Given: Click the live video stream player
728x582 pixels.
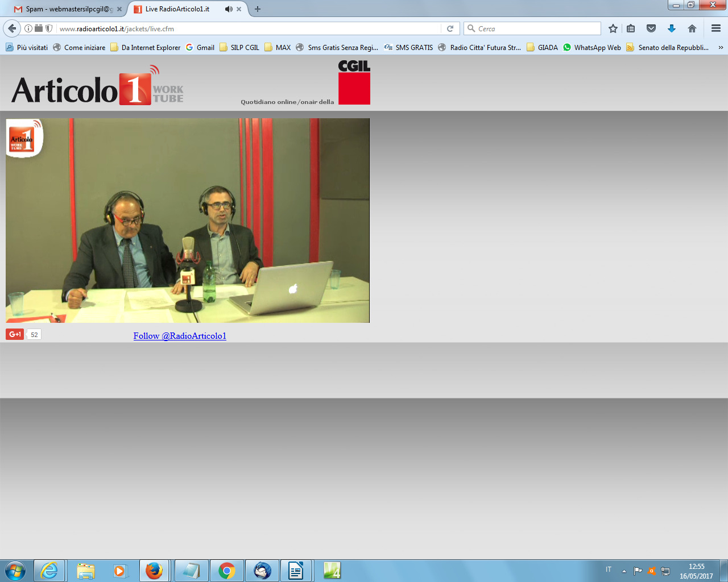Looking at the screenshot, I should click(188, 221).
